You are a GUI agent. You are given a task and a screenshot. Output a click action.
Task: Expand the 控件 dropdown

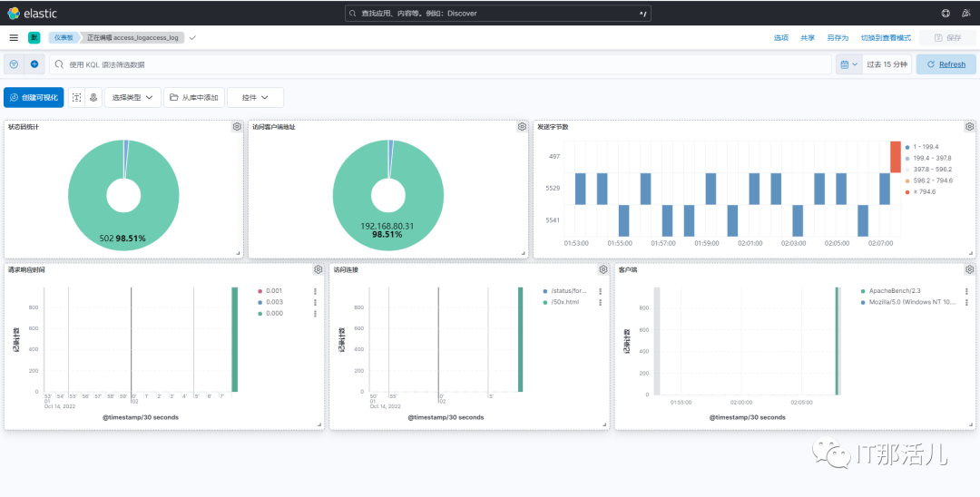click(x=255, y=97)
